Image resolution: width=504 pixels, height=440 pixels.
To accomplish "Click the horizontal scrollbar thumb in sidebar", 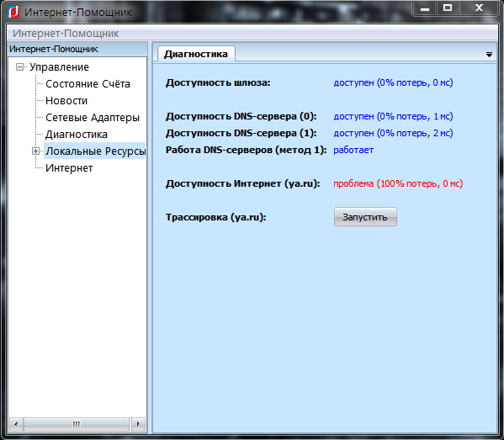I will click(77, 424).
